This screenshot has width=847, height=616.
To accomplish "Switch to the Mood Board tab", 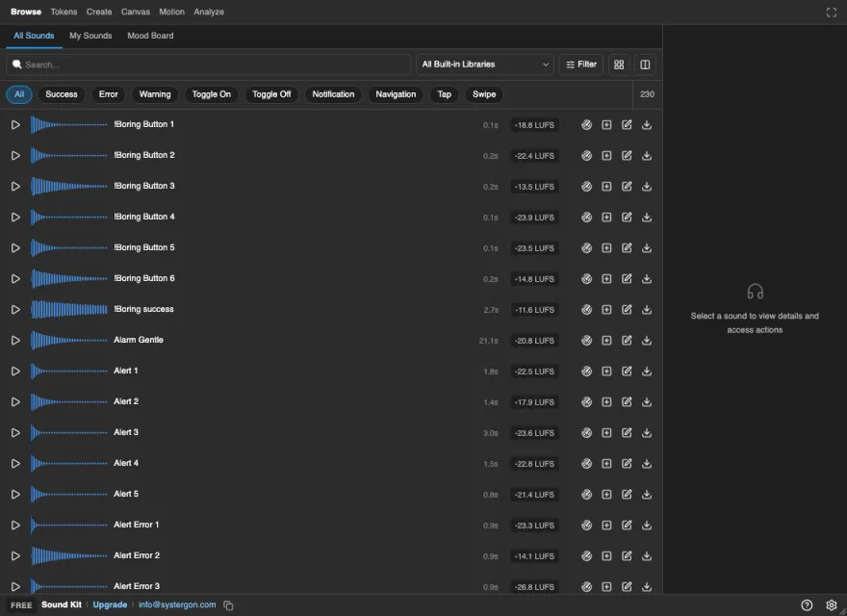I will point(151,37).
